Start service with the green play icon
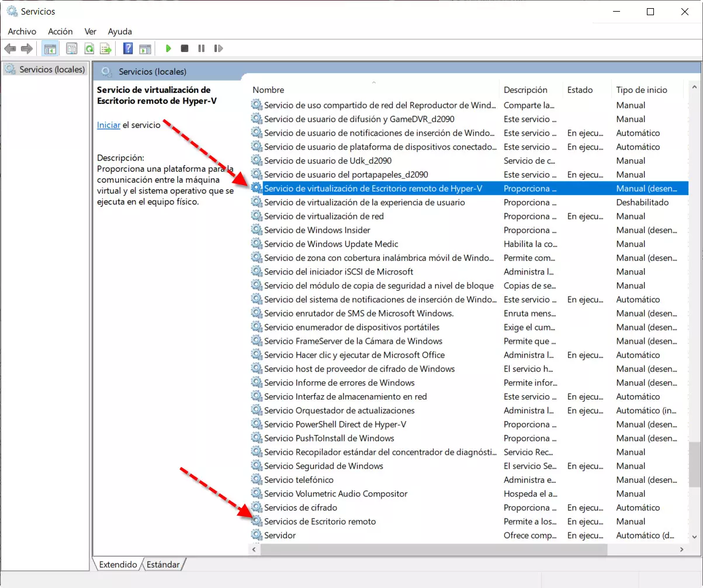The image size is (703, 588). [168, 48]
